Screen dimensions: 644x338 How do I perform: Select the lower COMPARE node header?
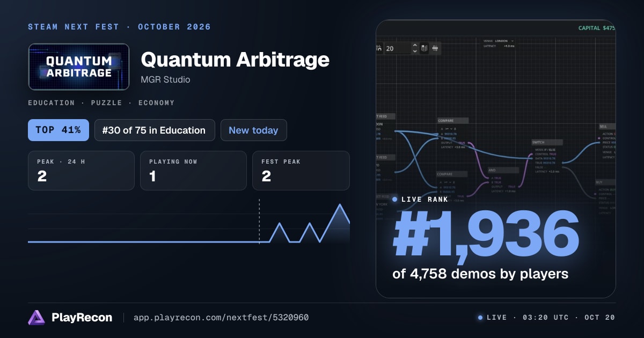pos(452,174)
